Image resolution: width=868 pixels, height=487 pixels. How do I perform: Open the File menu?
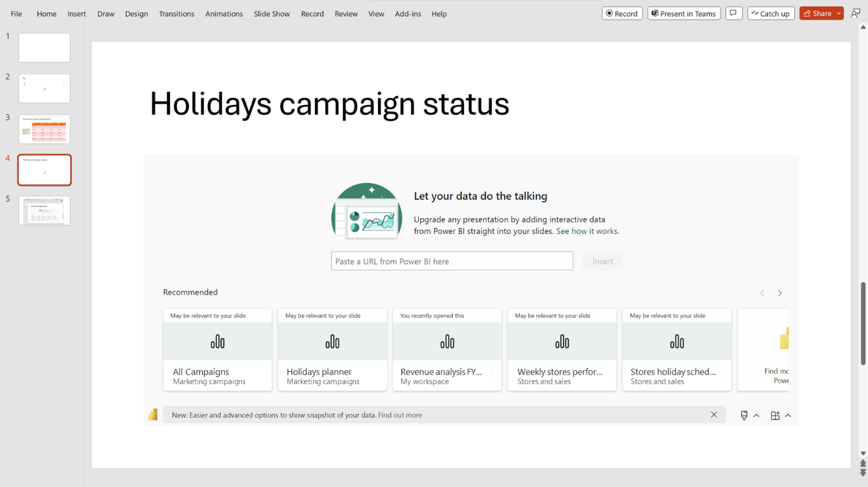pos(16,13)
